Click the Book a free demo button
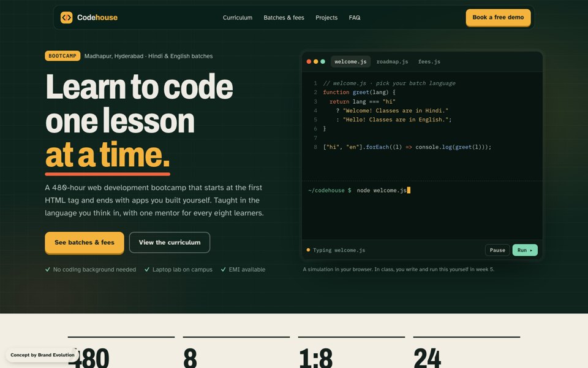Viewport: 588px width, 368px height. [x=498, y=17]
